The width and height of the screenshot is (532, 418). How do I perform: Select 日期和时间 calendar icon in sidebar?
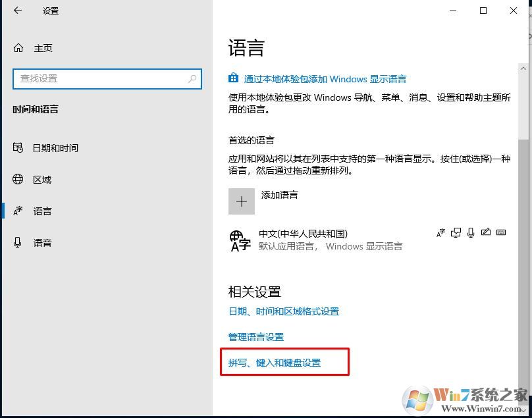18,147
